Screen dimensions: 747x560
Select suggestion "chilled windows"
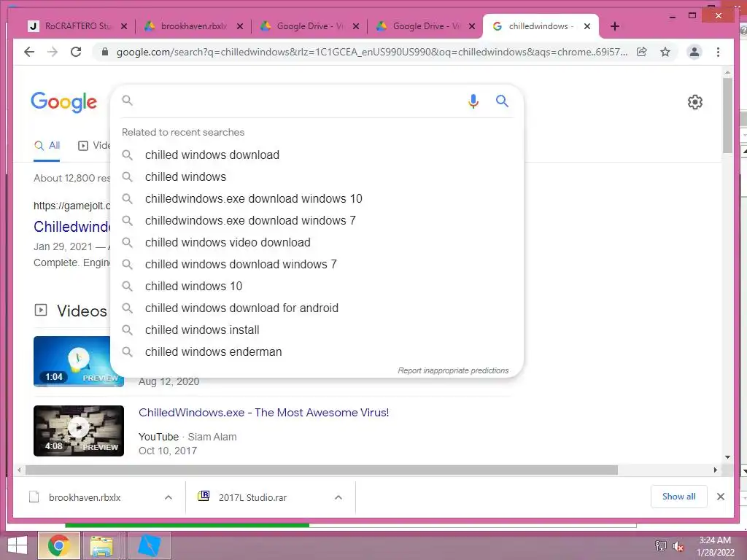317,176
